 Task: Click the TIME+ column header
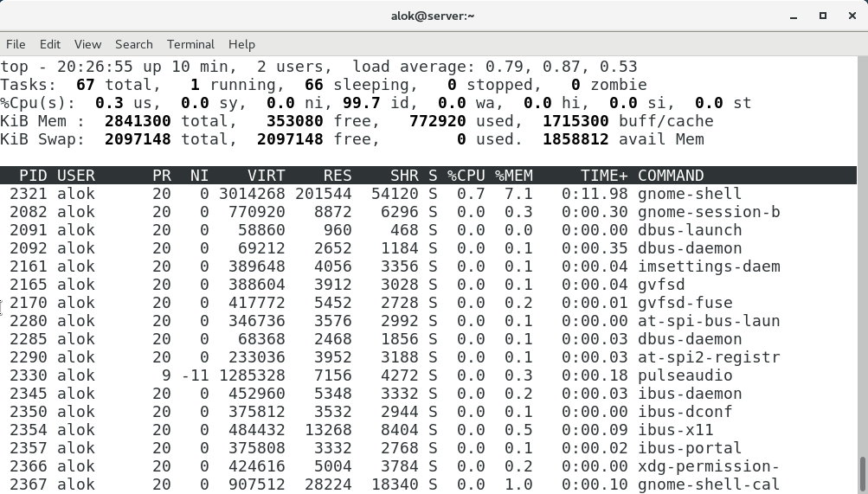(604, 176)
